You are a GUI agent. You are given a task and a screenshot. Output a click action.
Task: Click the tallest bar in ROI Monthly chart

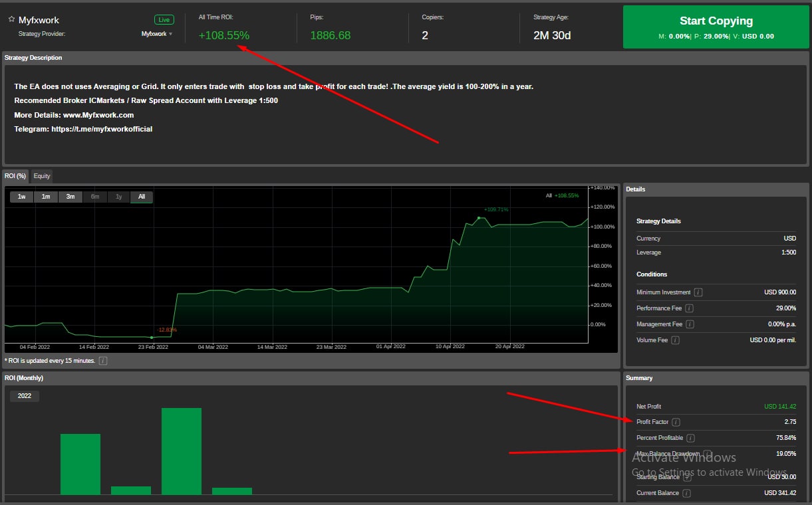click(x=182, y=451)
